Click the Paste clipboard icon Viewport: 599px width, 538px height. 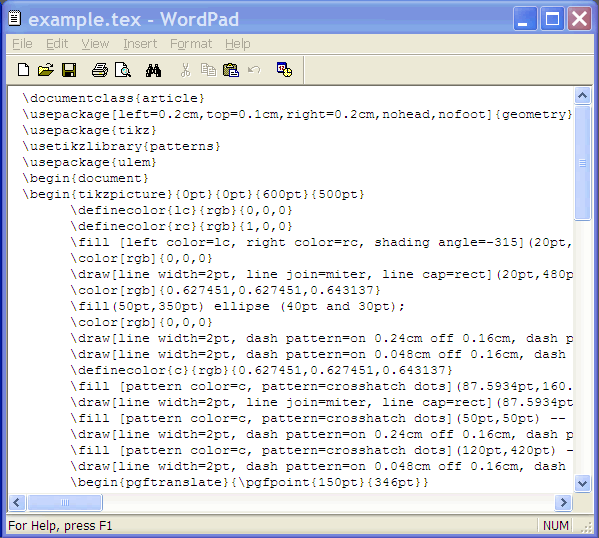coord(231,70)
